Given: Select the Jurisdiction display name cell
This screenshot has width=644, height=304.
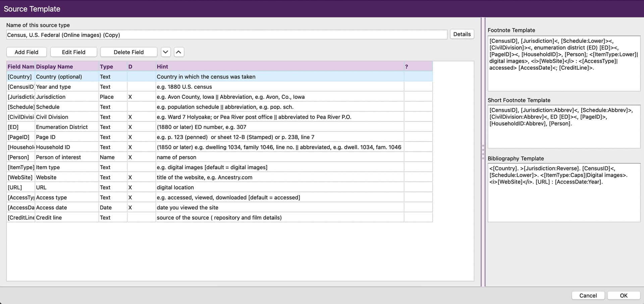Looking at the screenshot, I should click(x=67, y=97).
